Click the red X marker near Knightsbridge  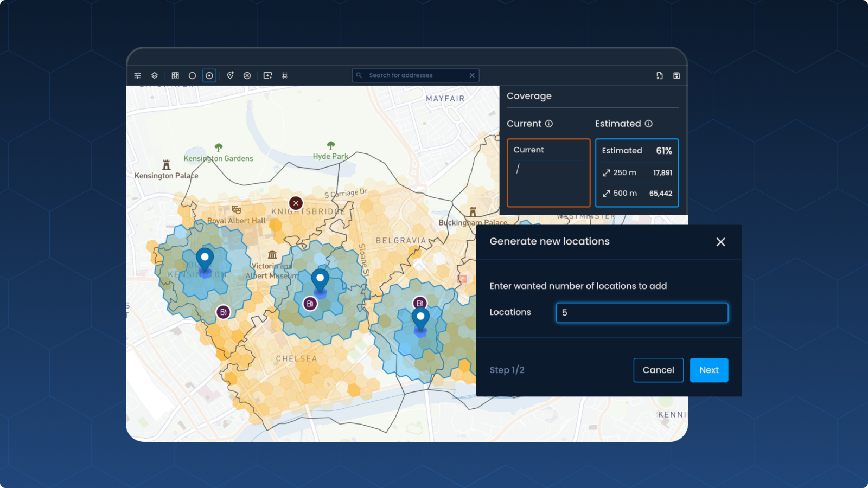point(296,203)
